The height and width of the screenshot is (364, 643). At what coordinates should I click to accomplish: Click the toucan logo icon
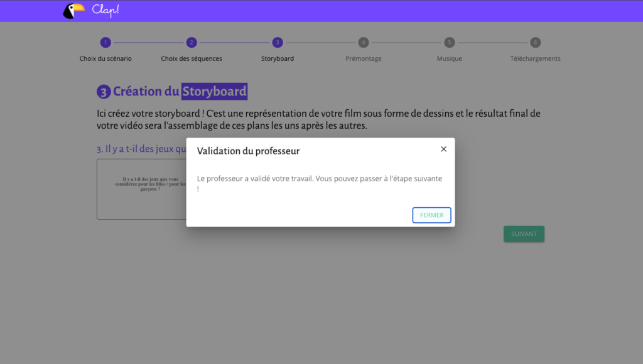[x=73, y=11]
